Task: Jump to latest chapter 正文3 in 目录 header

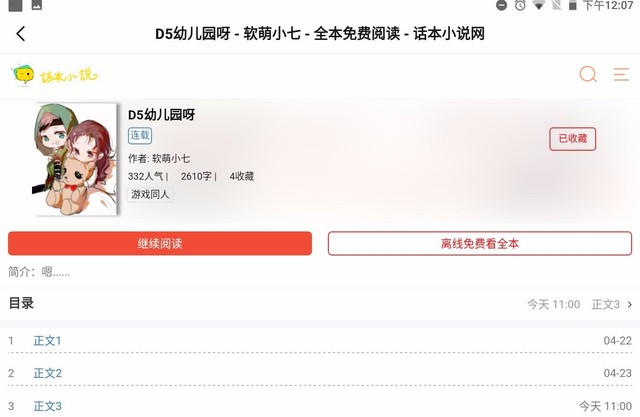Action: point(606,304)
